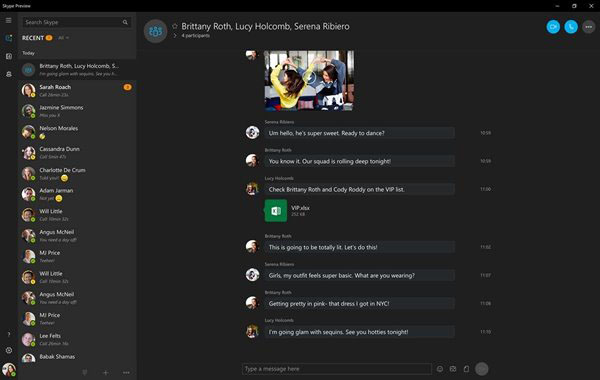Click the unread count badge beside RECENT
The image size is (600, 380).
click(49, 38)
